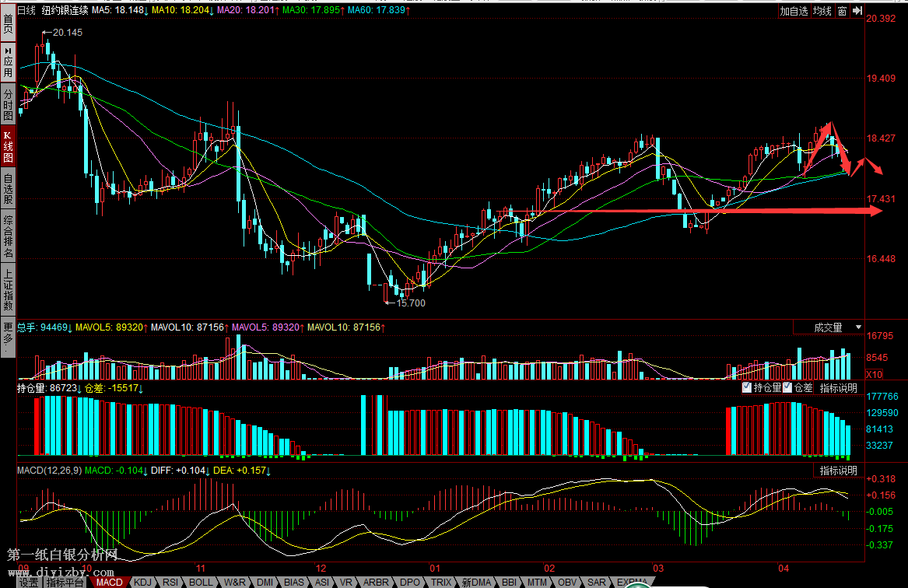Select the BOLL indicator tab
Image resolution: width=908 pixels, height=588 pixels.
(x=200, y=582)
